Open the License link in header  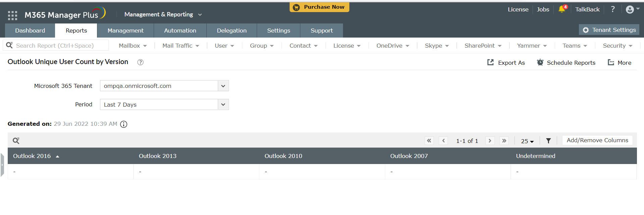coord(518,9)
